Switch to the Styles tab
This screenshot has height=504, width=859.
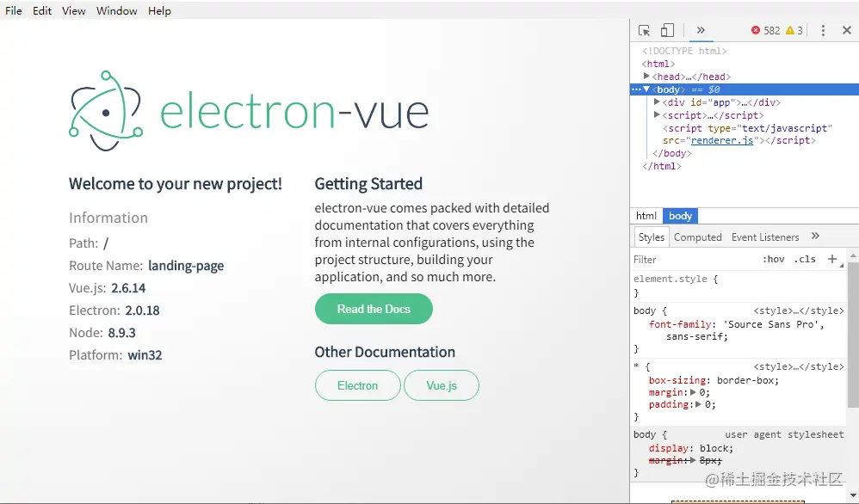[x=651, y=237]
